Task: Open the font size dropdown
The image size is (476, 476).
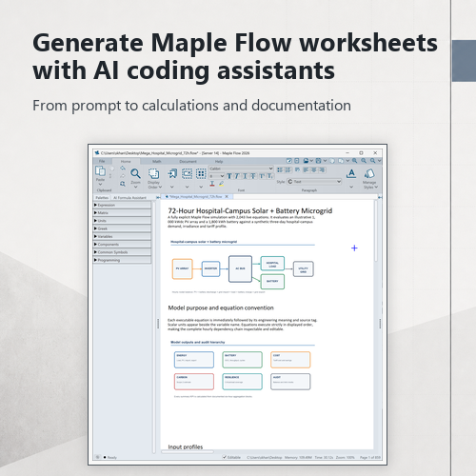Action: (217, 176)
